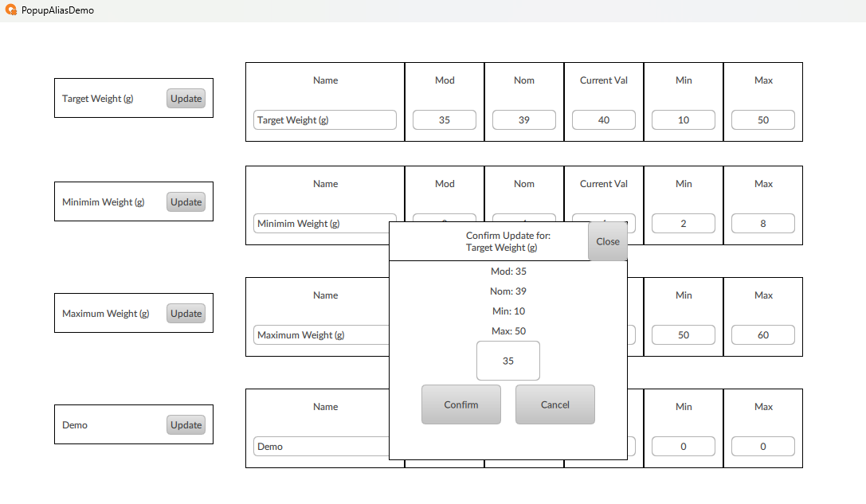Click 'Current Val' header in Target Weight row
This screenshot has width=866, height=504.
point(604,80)
